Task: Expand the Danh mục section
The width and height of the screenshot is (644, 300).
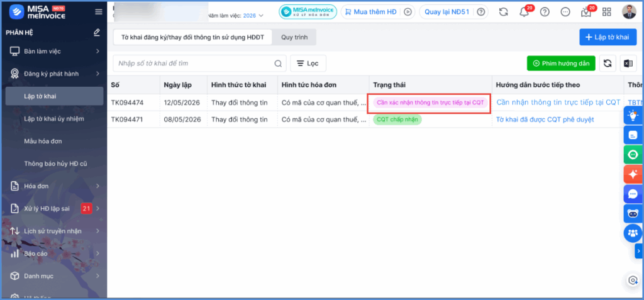Action: click(x=54, y=276)
